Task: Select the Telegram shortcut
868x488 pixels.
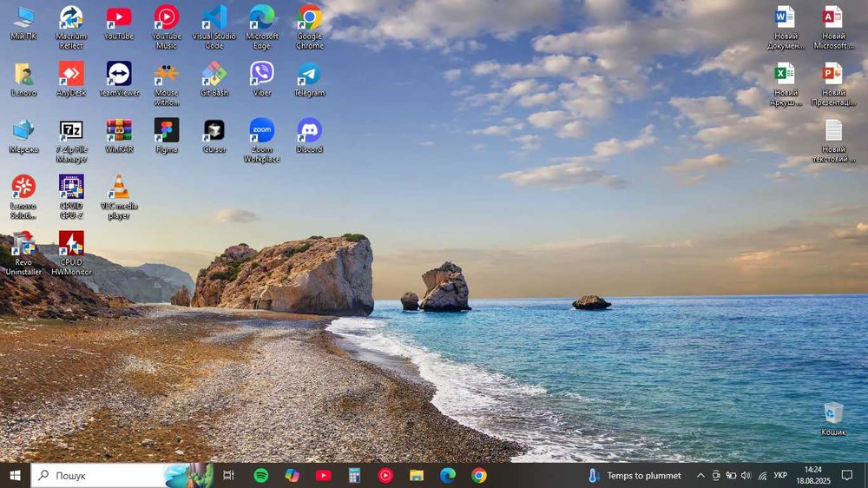Action: pos(310,79)
